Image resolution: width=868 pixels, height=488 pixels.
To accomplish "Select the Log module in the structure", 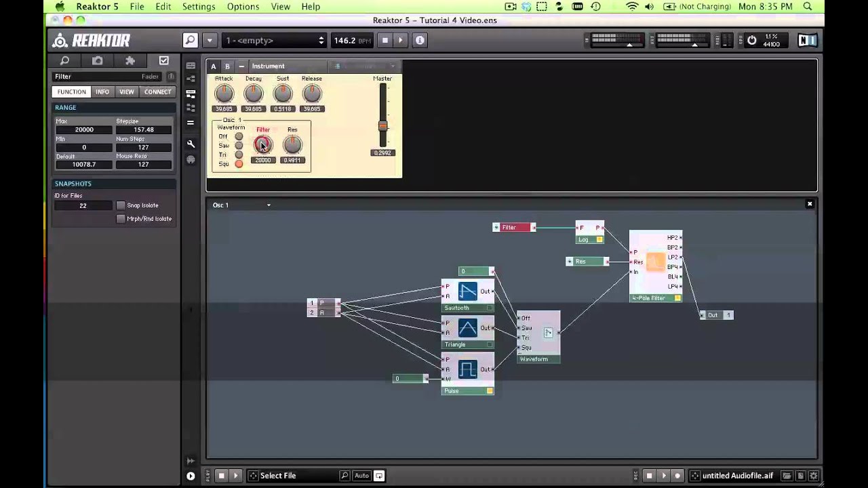I will point(590,232).
